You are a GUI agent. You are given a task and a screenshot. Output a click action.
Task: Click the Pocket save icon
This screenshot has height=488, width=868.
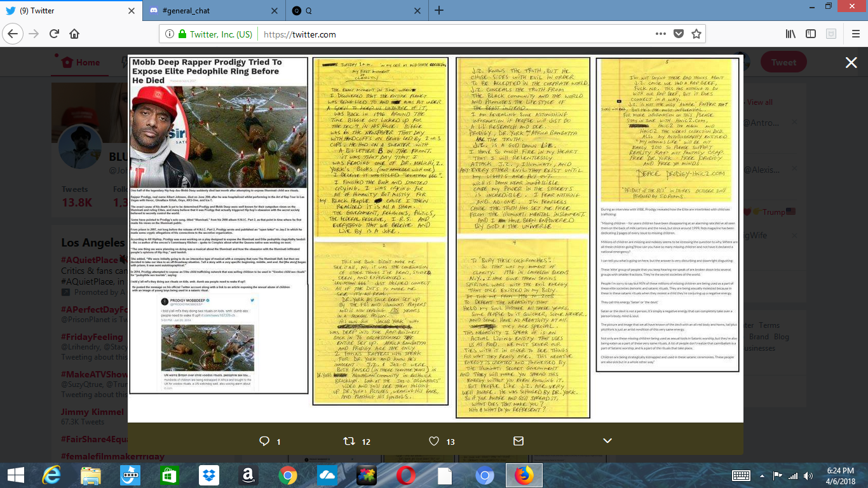tap(679, 34)
